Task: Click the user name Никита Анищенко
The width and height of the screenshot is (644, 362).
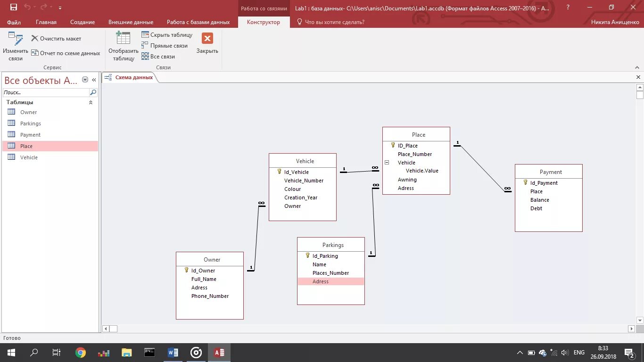Action: click(615, 22)
